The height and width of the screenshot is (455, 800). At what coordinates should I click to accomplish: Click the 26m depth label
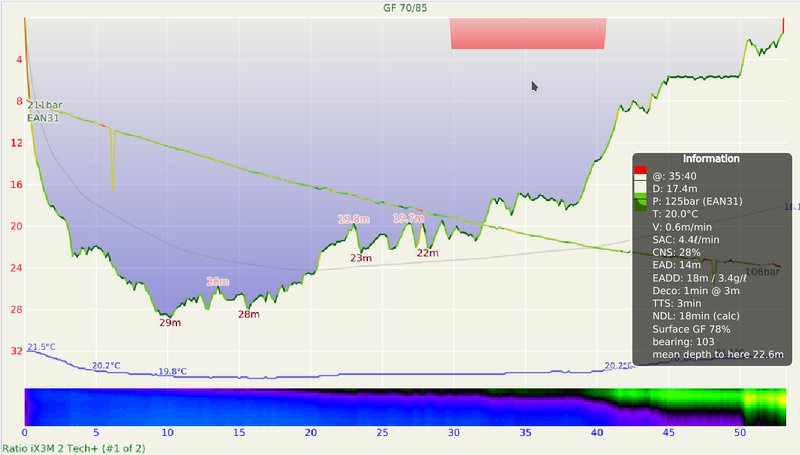217,282
